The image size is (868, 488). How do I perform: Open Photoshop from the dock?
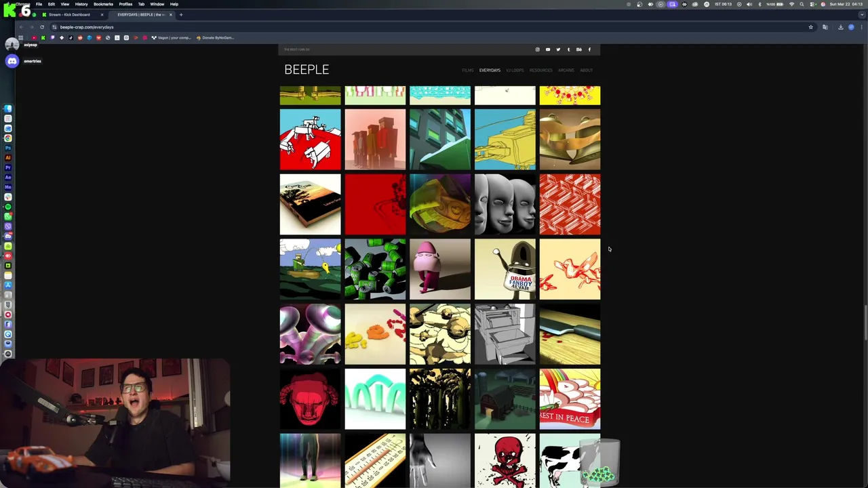[x=8, y=148]
